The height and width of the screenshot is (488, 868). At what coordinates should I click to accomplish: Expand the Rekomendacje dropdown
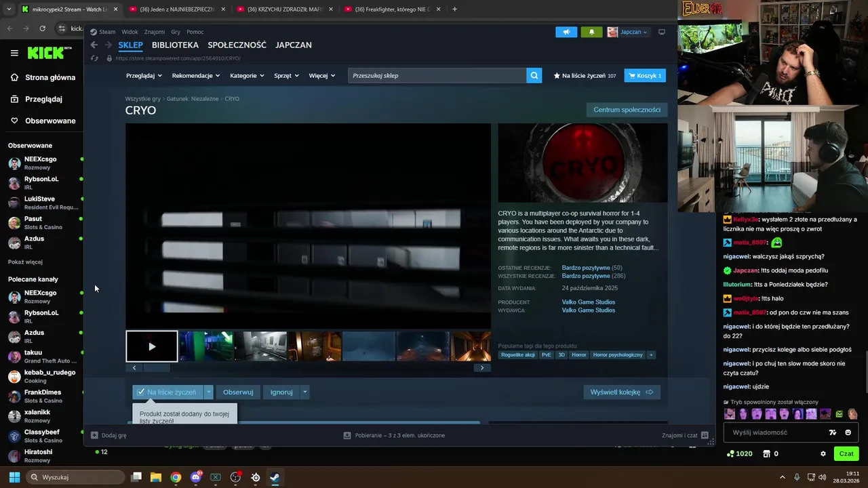(x=196, y=76)
